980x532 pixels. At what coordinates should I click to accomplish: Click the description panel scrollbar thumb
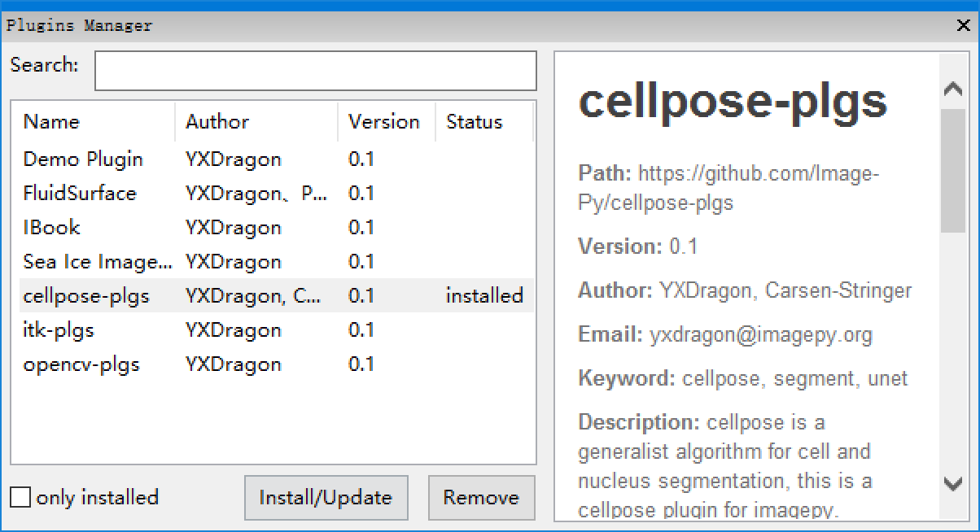click(x=953, y=170)
